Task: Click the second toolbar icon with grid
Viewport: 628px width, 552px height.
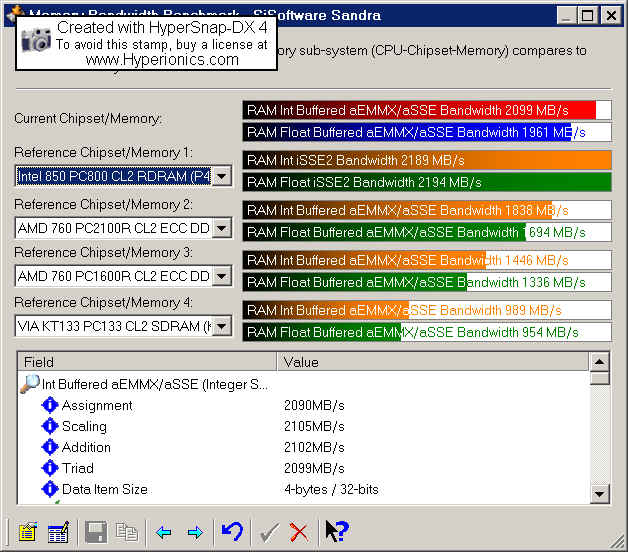Action: tap(58, 532)
